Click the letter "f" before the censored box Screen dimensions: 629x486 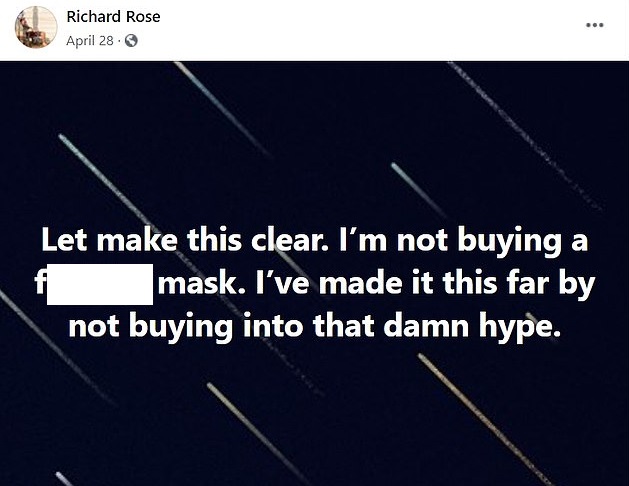[x=39, y=285]
